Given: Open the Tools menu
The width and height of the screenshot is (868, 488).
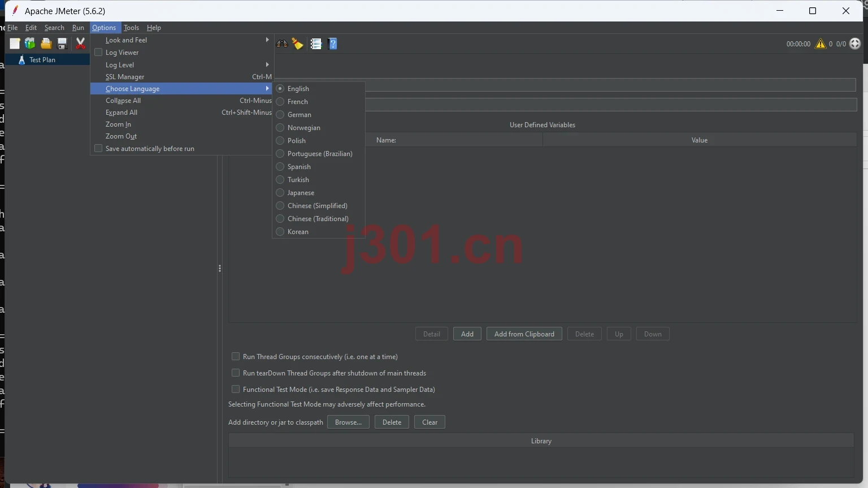Looking at the screenshot, I should (x=131, y=28).
